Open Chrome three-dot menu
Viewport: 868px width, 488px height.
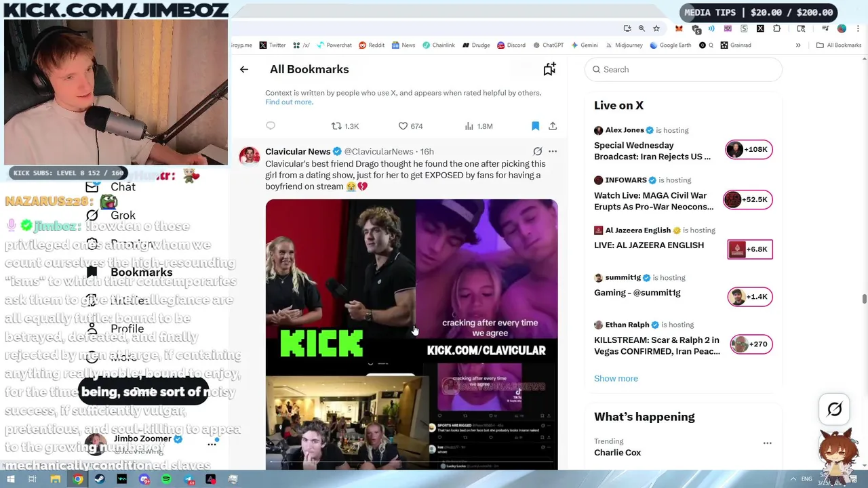tap(858, 28)
